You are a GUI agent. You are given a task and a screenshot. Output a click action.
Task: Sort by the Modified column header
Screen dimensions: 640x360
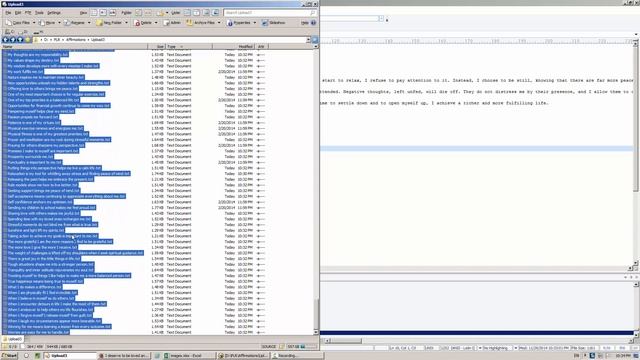pos(233,47)
